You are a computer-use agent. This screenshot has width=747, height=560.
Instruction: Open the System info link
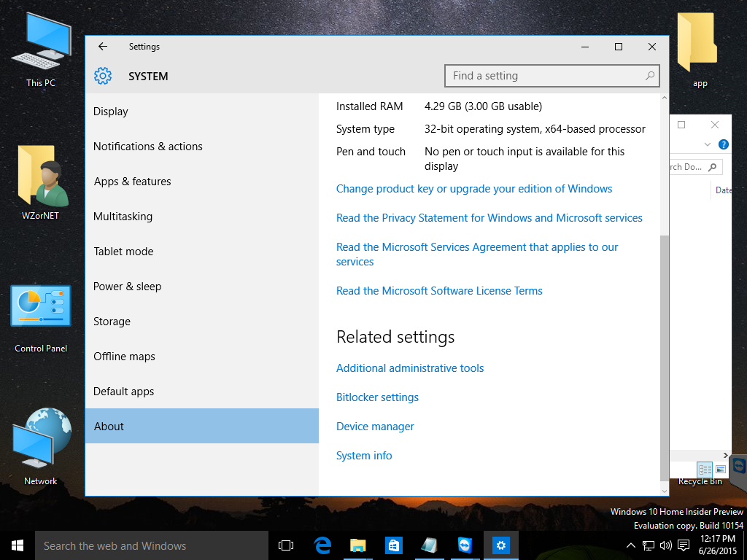[364, 456]
